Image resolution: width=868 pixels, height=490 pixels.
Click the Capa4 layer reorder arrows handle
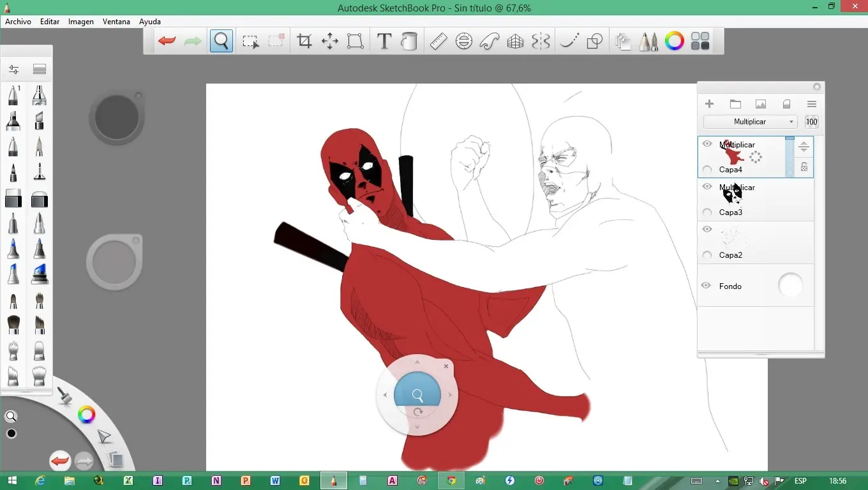pos(804,147)
